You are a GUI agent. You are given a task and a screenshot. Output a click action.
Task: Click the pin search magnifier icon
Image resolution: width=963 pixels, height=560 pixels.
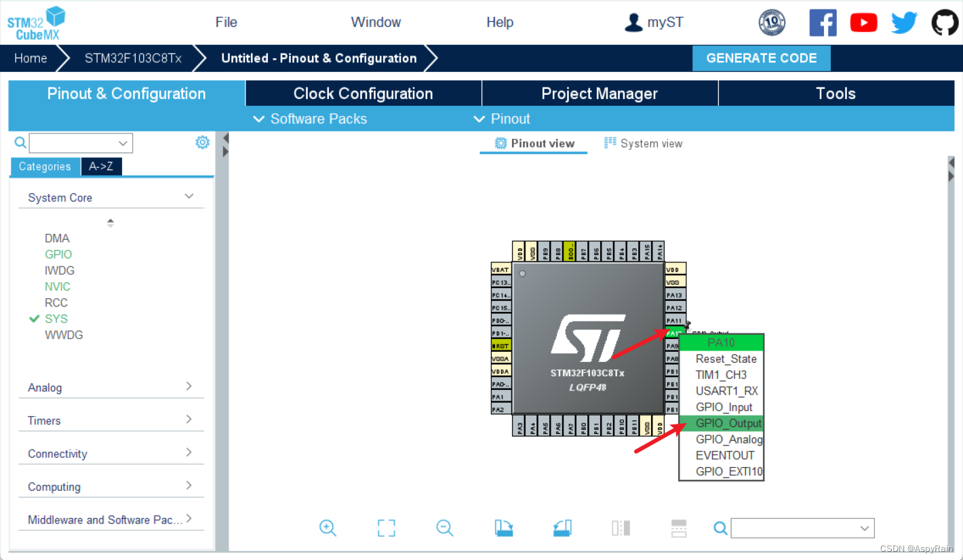click(721, 527)
